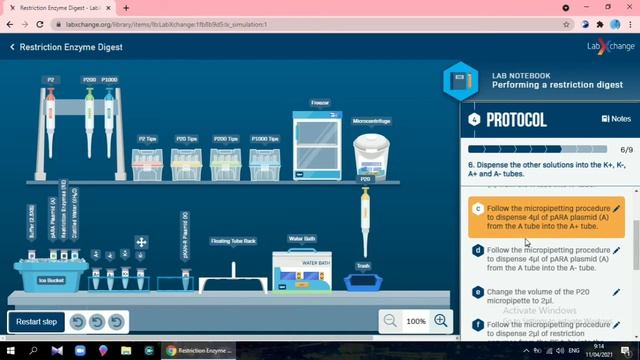
Task: Open Windows taskbar search
Action: tap(33, 351)
